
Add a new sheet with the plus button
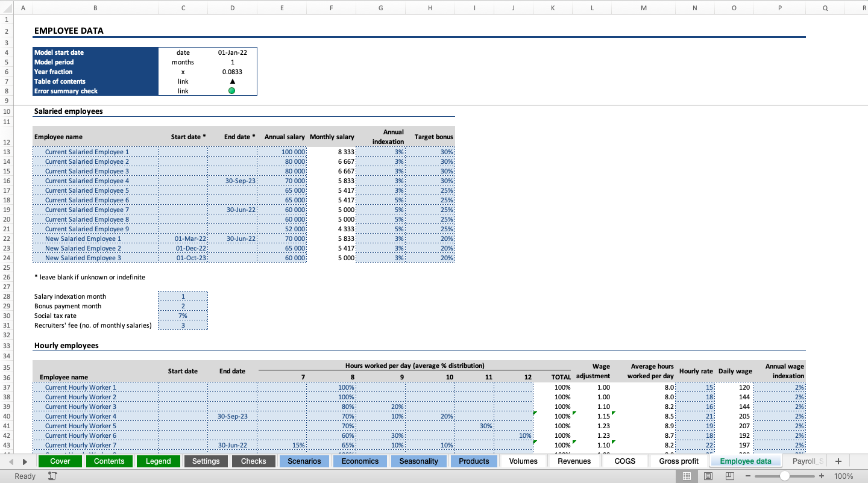[838, 461]
